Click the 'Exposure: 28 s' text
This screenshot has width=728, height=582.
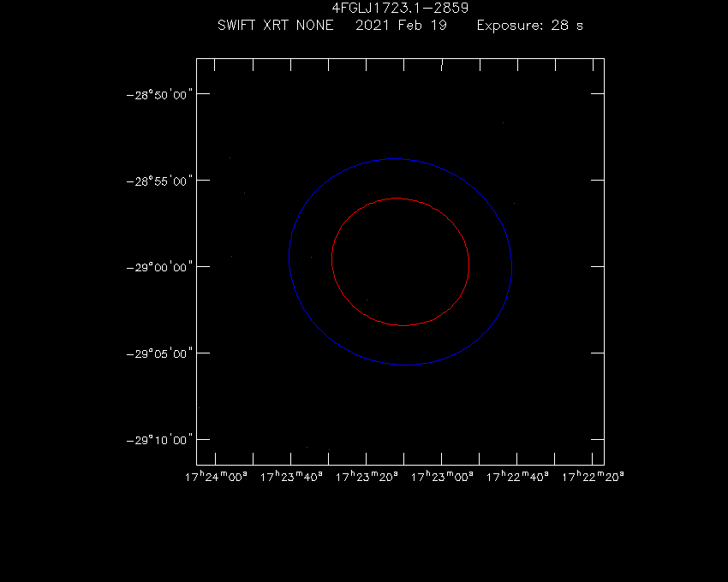pos(530,25)
